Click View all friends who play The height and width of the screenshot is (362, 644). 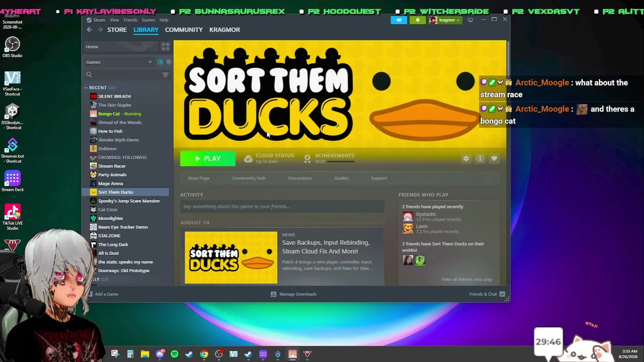[x=467, y=280]
